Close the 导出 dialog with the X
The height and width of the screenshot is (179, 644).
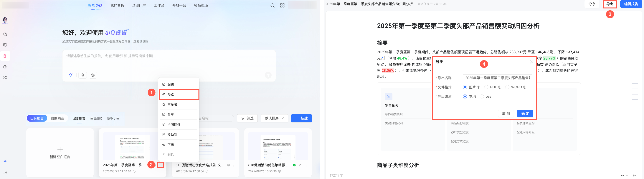point(531,62)
